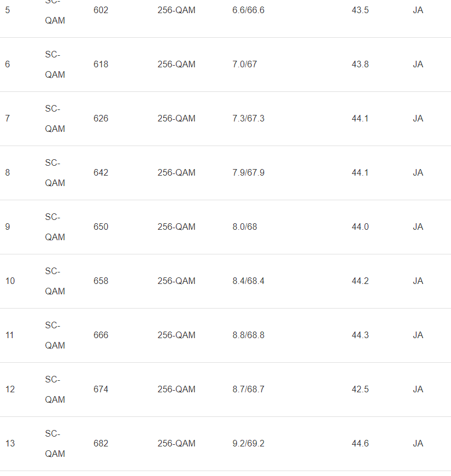This screenshot has width=451, height=476.
Task: Click the 7.9/67.9 power level cell
Action: (248, 173)
